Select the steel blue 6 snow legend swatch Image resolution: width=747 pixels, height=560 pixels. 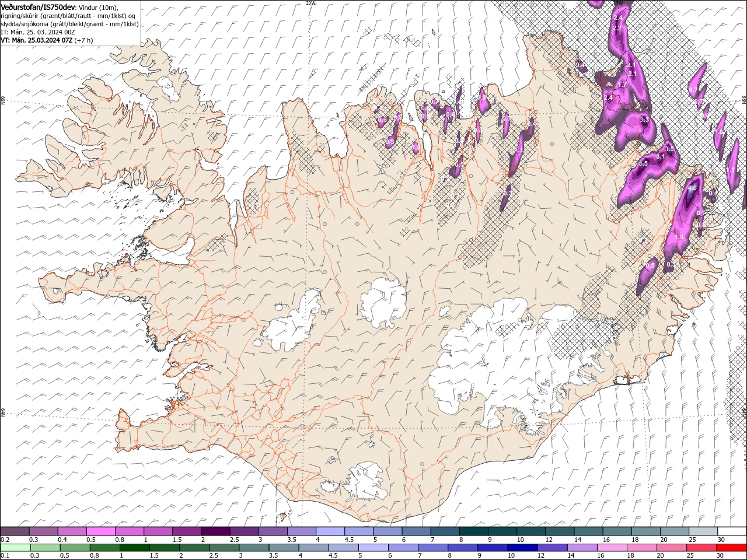click(416, 531)
